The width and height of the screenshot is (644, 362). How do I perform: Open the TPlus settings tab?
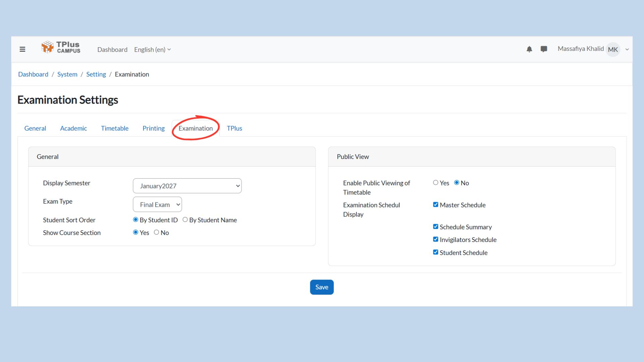[x=234, y=128]
